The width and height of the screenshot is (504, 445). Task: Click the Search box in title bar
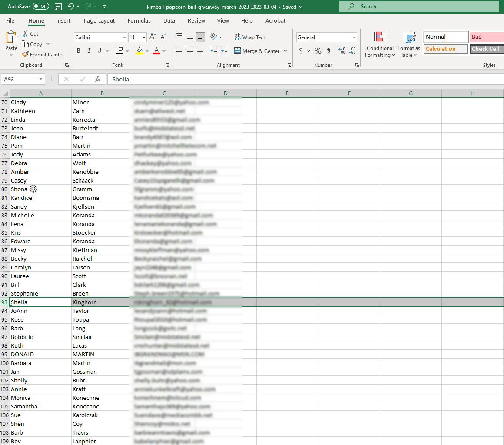(419, 7)
